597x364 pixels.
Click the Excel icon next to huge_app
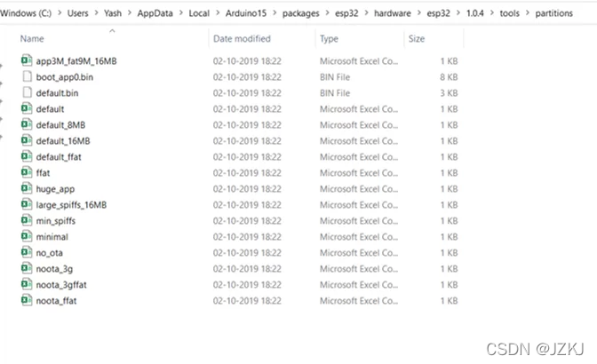click(x=27, y=188)
